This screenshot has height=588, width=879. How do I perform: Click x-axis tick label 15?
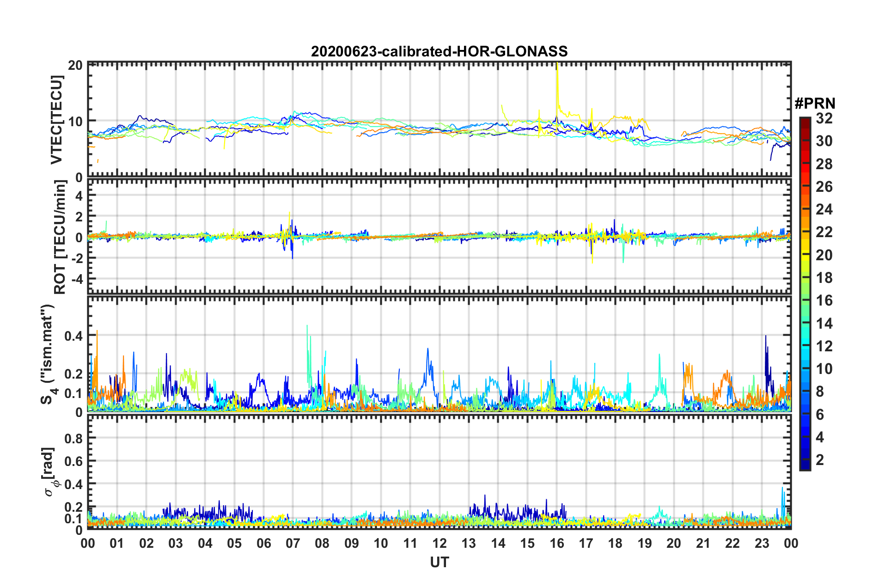coord(527,543)
